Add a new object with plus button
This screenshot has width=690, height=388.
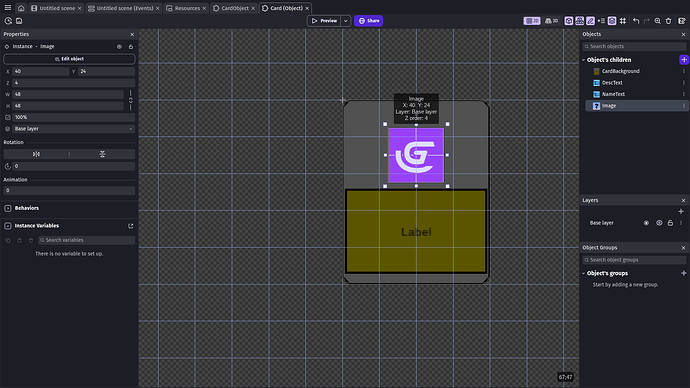684,59
